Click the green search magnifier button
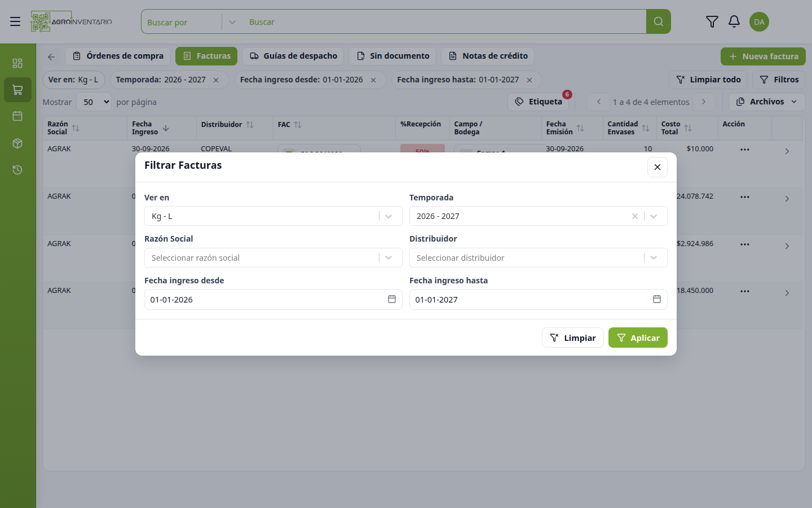The image size is (812, 508). tap(658, 21)
